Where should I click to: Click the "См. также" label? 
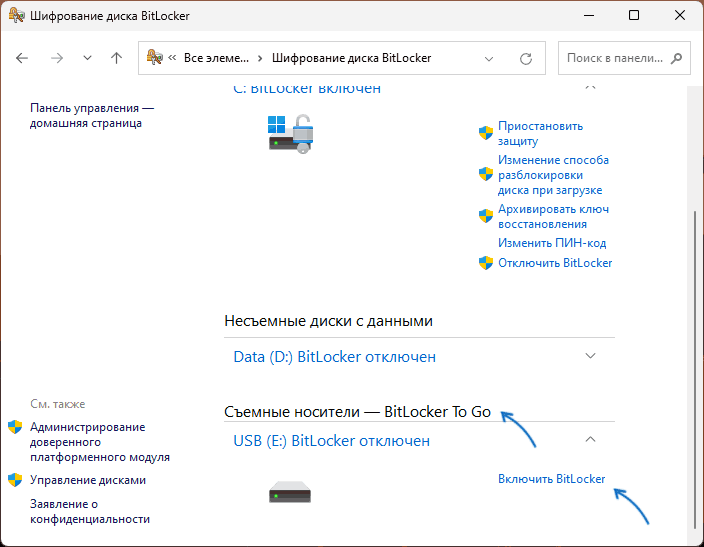coord(57,404)
